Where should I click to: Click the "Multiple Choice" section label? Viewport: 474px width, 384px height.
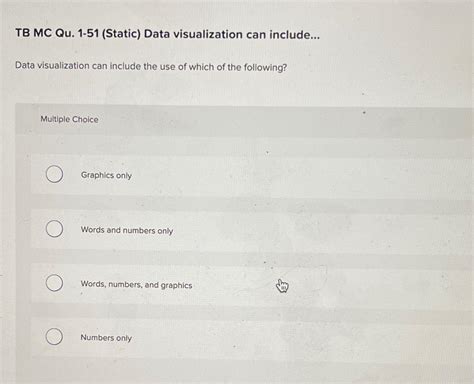click(x=69, y=119)
